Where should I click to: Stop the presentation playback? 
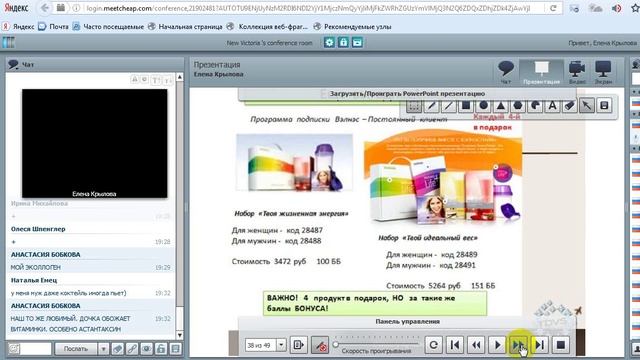pyautogui.click(x=561, y=345)
